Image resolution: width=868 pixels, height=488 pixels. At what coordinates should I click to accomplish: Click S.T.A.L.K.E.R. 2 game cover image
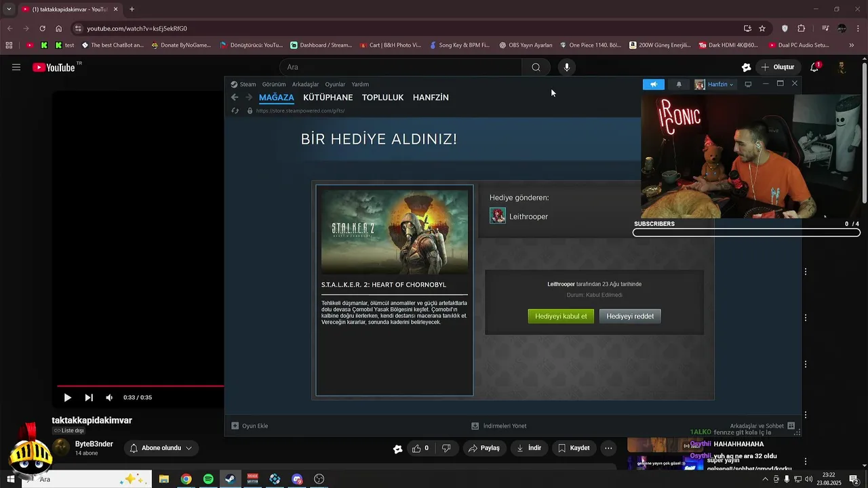point(395,231)
